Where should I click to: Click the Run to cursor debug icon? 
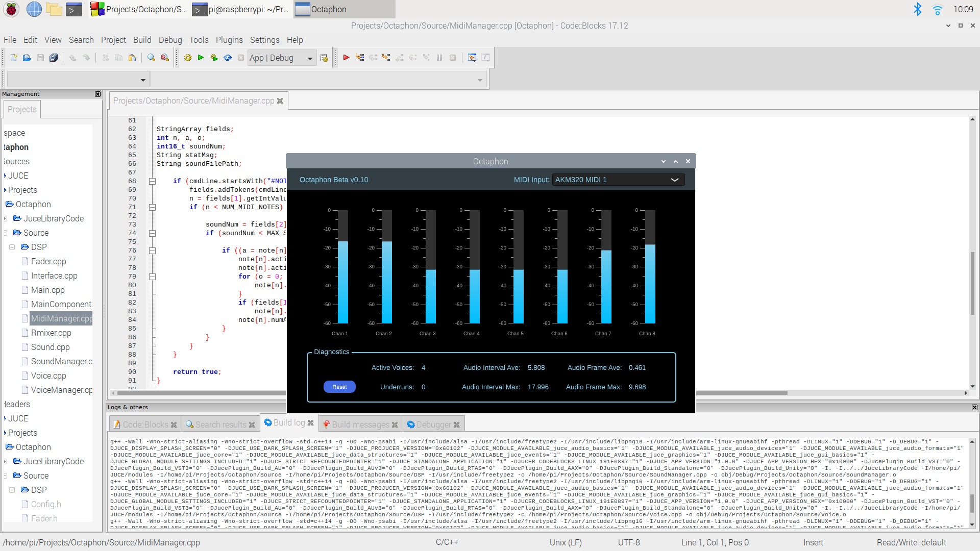(360, 58)
